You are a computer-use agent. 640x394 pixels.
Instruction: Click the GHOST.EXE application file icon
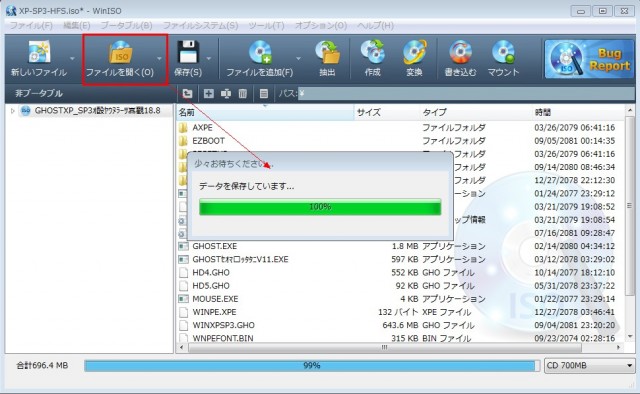tap(183, 246)
